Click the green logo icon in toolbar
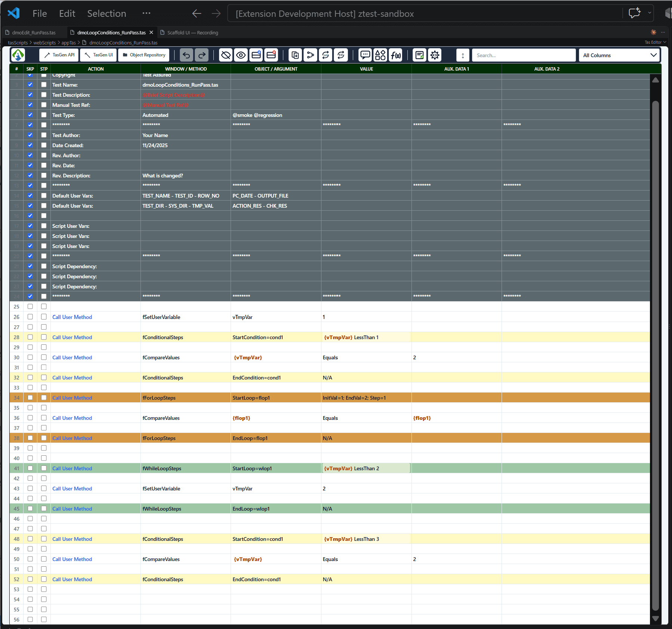Image resolution: width=672 pixels, height=629 pixels. [x=18, y=55]
